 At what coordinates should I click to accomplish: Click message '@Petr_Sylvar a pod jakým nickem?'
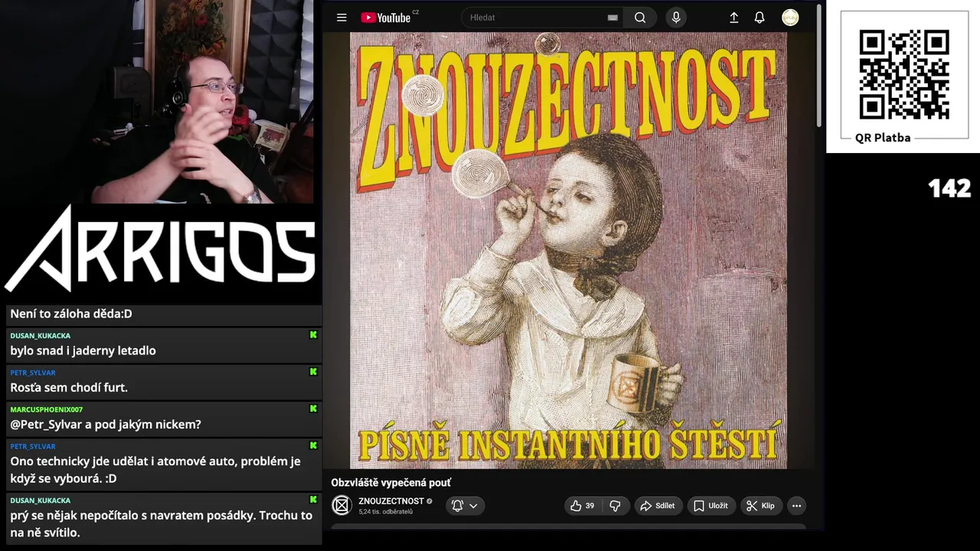pos(106,424)
